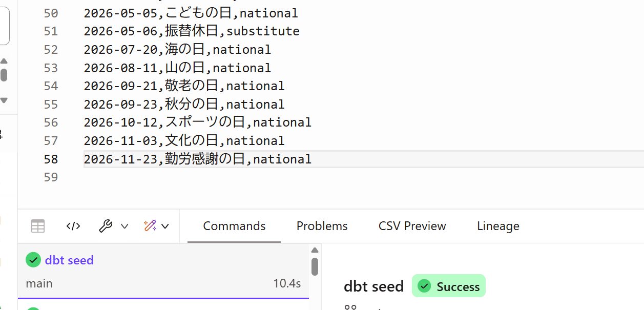Screen dimensions: 644x310
Task: View the Lineage tab
Action: (498, 226)
